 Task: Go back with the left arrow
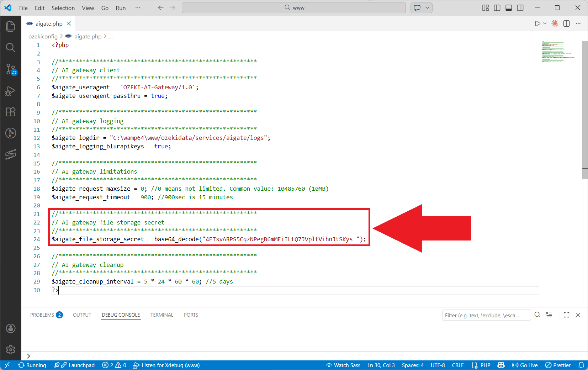coord(161,8)
